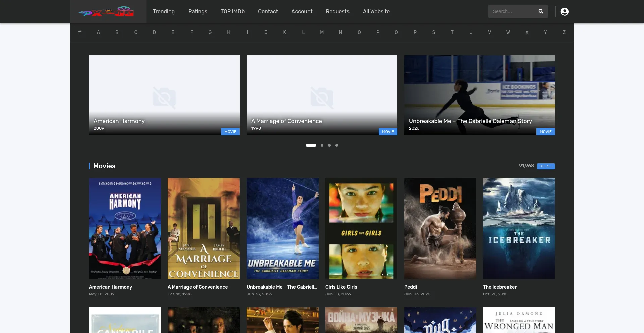
Task: Filter titles starting with letter F
Action: coord(192,32)
